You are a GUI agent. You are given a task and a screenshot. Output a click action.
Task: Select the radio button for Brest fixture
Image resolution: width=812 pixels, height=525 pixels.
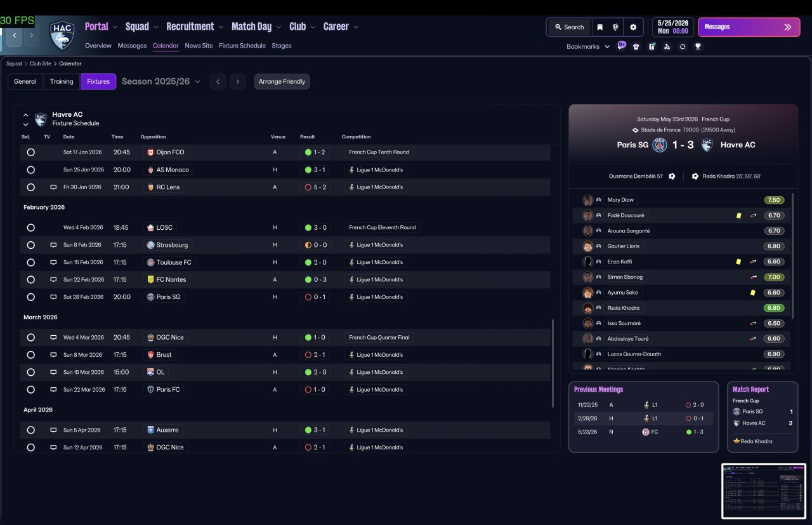pos(30,355)
